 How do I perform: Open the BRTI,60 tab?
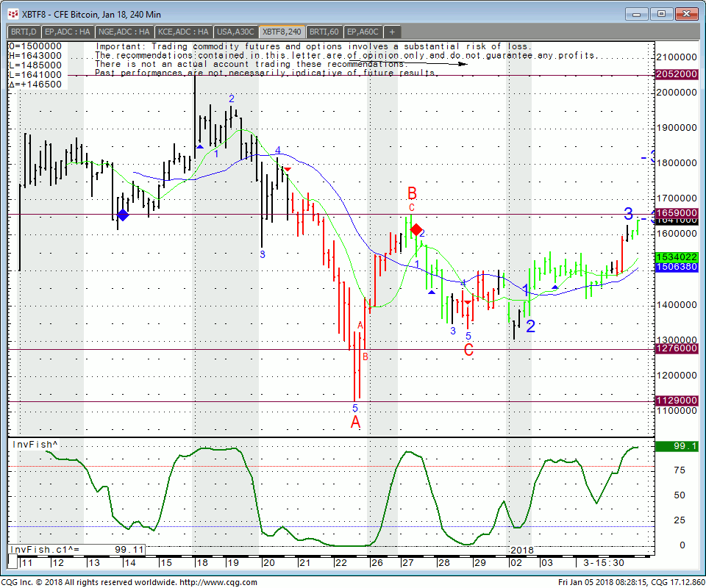[x=324, y=32]
